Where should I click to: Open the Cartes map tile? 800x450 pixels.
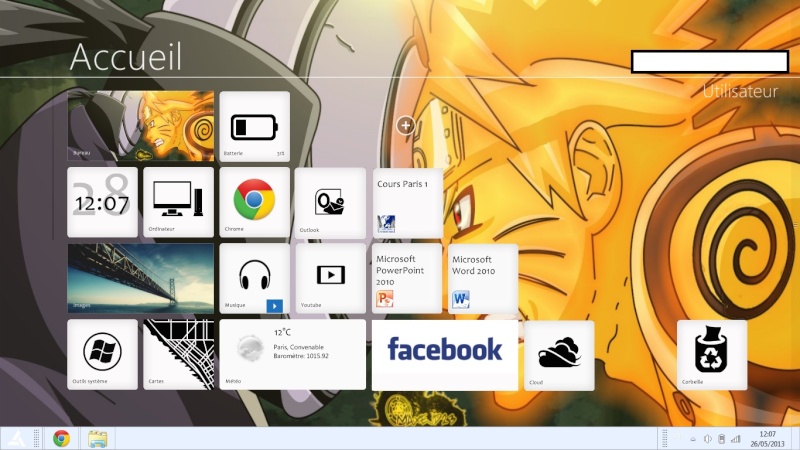179,355
